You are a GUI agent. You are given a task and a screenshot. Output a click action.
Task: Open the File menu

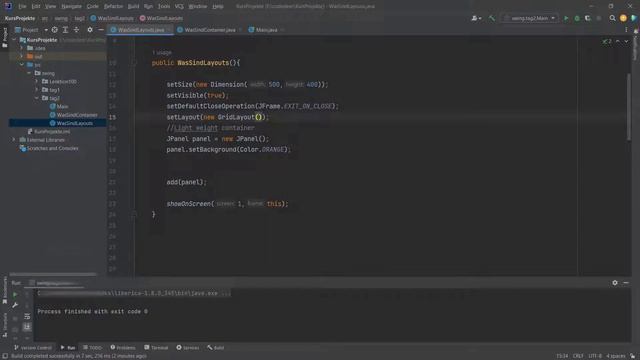22,6
